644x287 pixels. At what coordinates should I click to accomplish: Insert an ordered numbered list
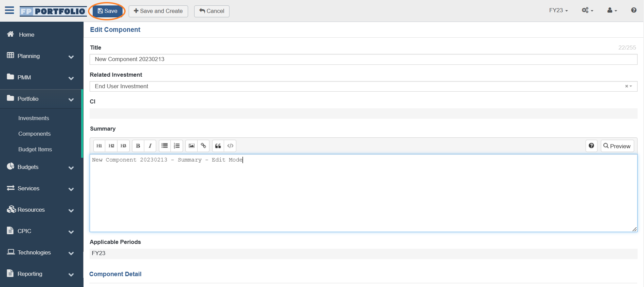pyautogui.click(x=177, y=146)
